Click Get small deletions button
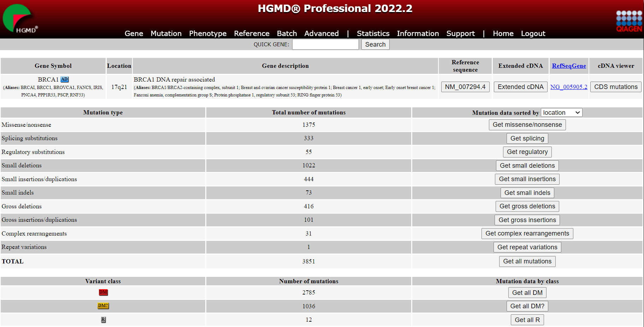This screenshot has height=327, width=644. 527,166
